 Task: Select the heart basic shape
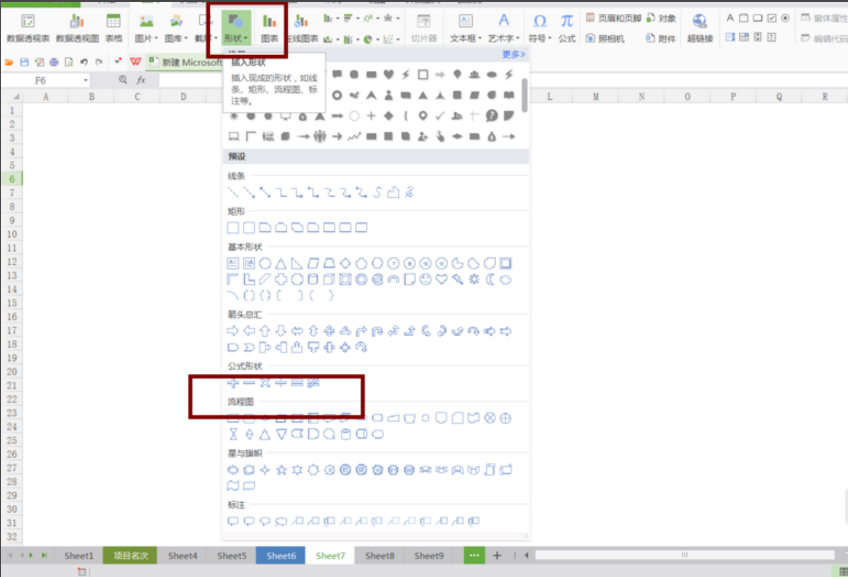tap(441, 280)
